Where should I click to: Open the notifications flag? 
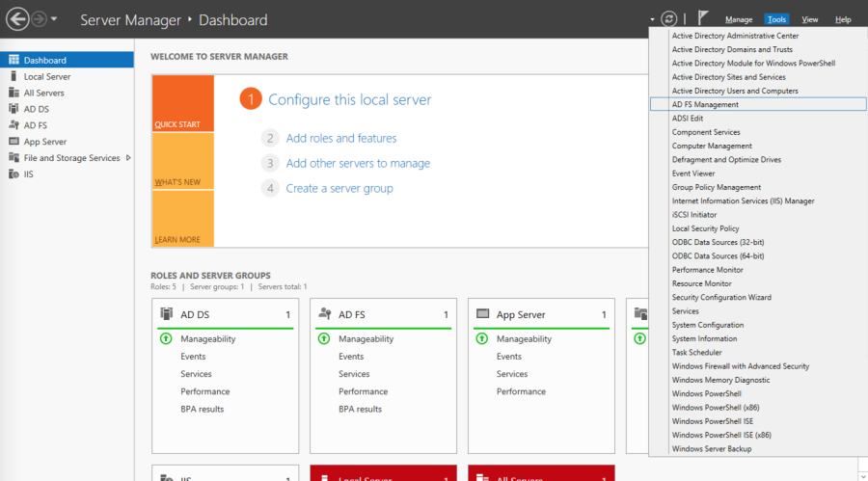[x=703, y=18]
